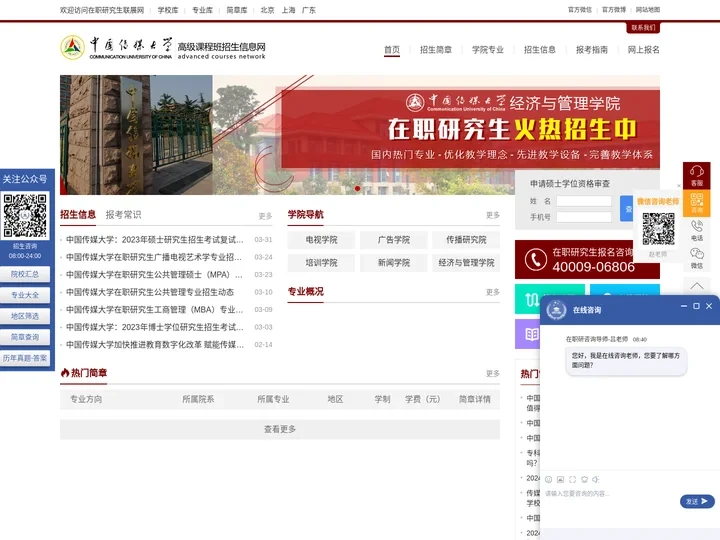This screenshot has width=720, height=540.
Task: Maximize the 在线咨询 chat window
Action: [x=696, y=306]
